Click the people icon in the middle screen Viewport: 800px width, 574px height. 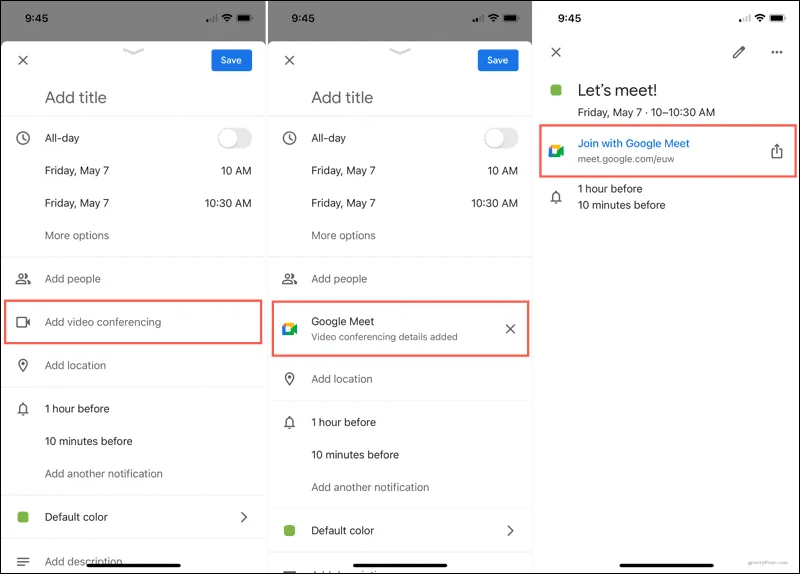pyautogui.click(x=289, y=279)
